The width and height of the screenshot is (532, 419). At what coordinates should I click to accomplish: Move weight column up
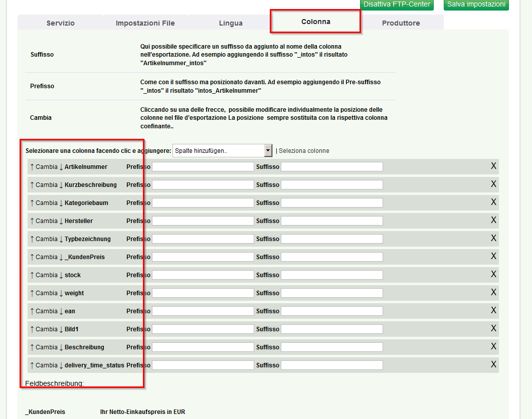32,293
